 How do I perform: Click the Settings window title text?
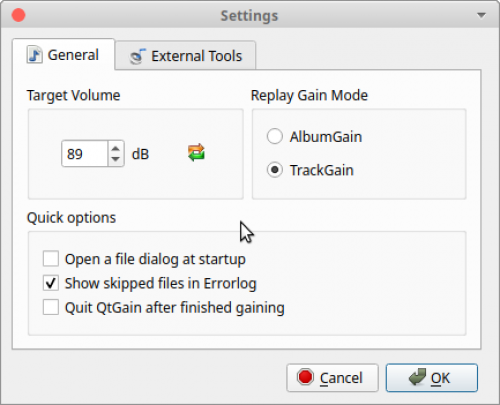[249, 16]
